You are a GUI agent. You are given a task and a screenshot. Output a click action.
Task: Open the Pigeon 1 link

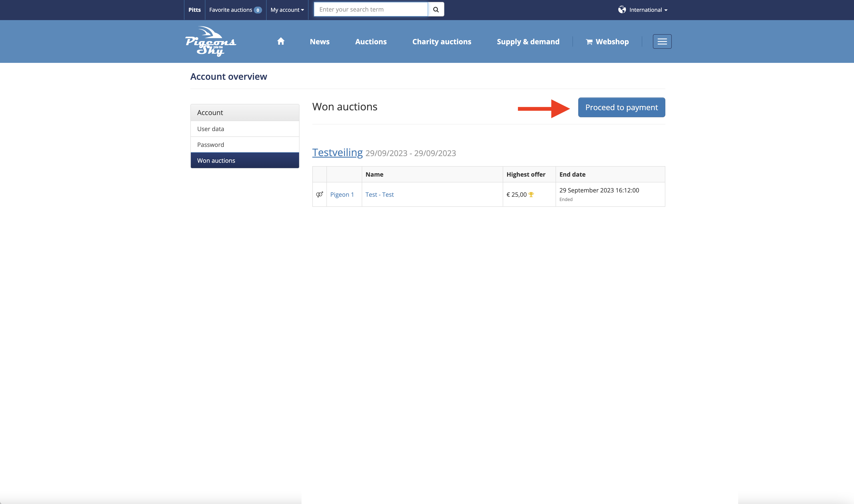click(x=342, y=195)
